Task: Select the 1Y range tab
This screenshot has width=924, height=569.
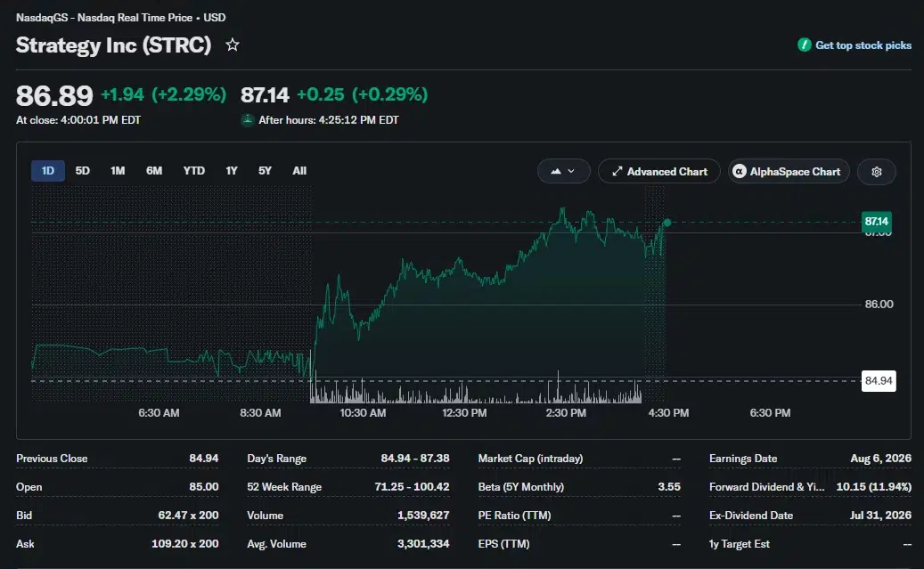Action: tap(232, 171)
